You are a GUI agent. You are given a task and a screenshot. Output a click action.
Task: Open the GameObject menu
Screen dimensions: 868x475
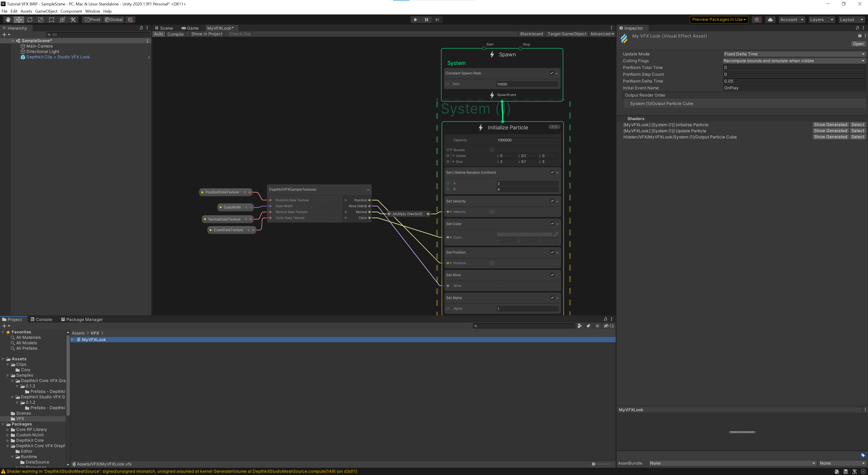coord(46,11)
